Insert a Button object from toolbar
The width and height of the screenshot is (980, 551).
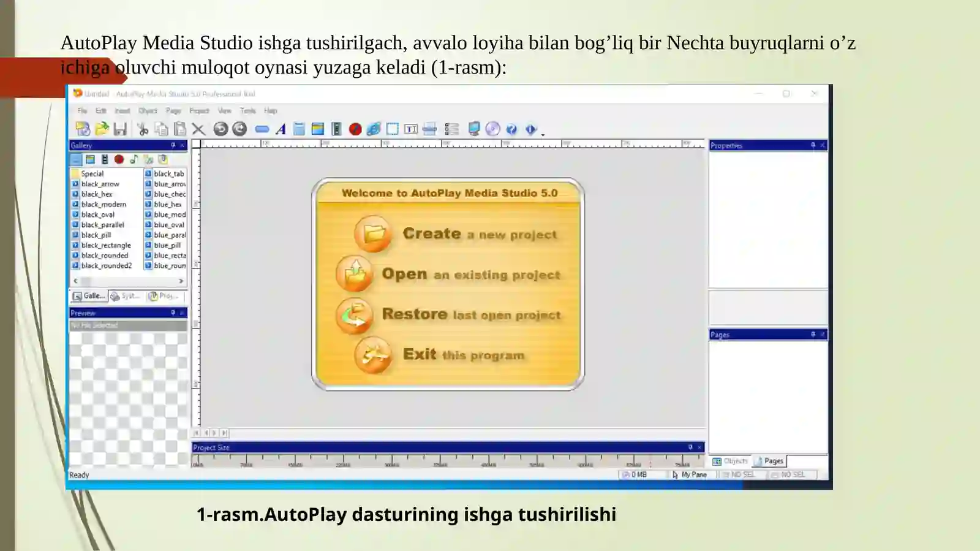[262, 129]
